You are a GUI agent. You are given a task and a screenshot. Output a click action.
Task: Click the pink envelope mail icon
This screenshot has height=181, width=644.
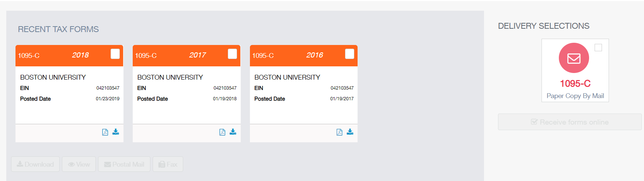[574, 58]
